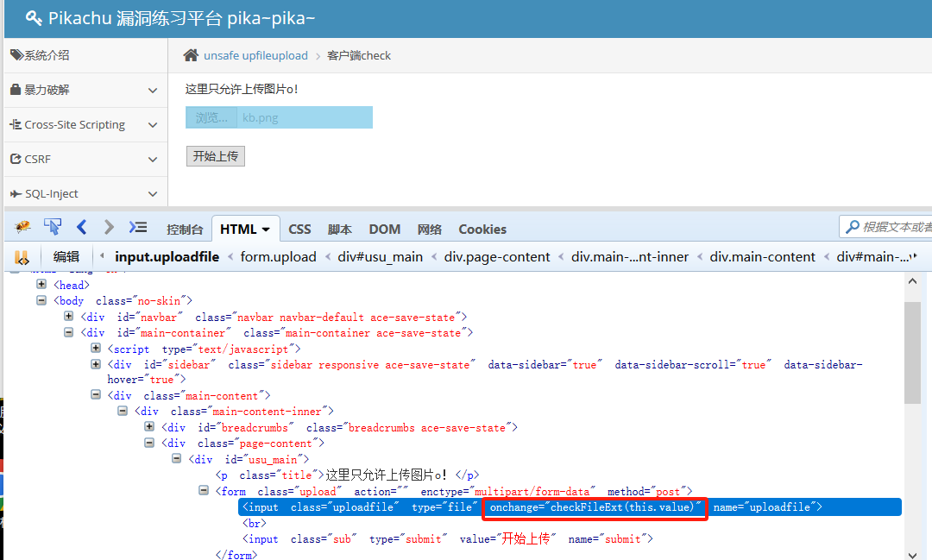Switch to the 网络 tab
Viewport: 932px width, 560px height.
[x=429, y=230]
